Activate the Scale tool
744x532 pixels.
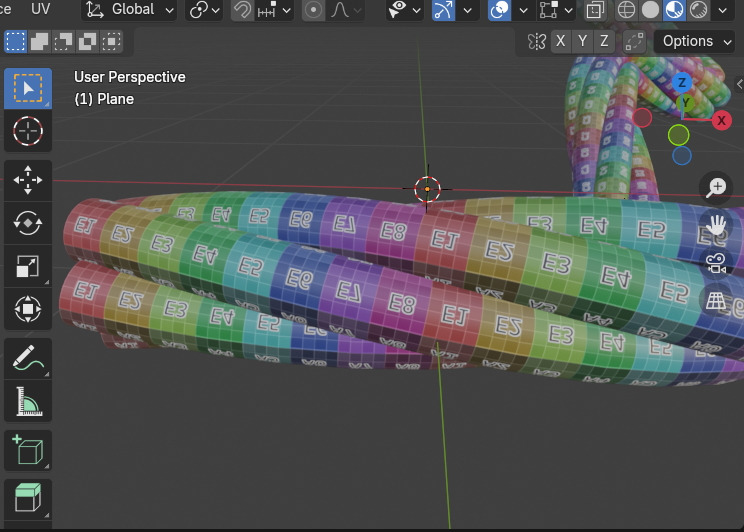click(28, 266)
